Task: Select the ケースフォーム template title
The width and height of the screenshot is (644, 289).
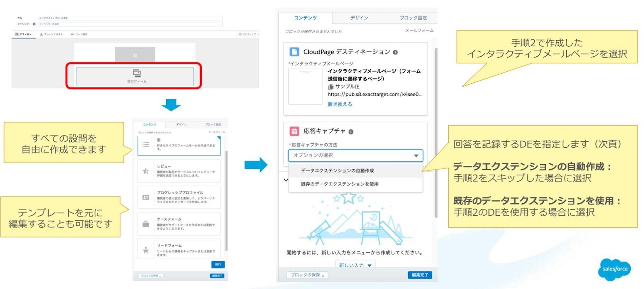Action: (169, 219)
